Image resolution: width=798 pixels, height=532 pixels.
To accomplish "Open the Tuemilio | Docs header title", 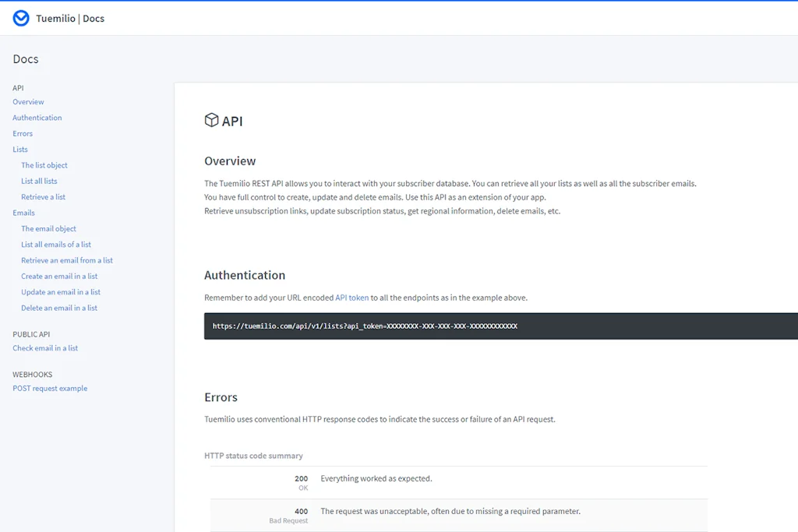I will coord(70,19).
